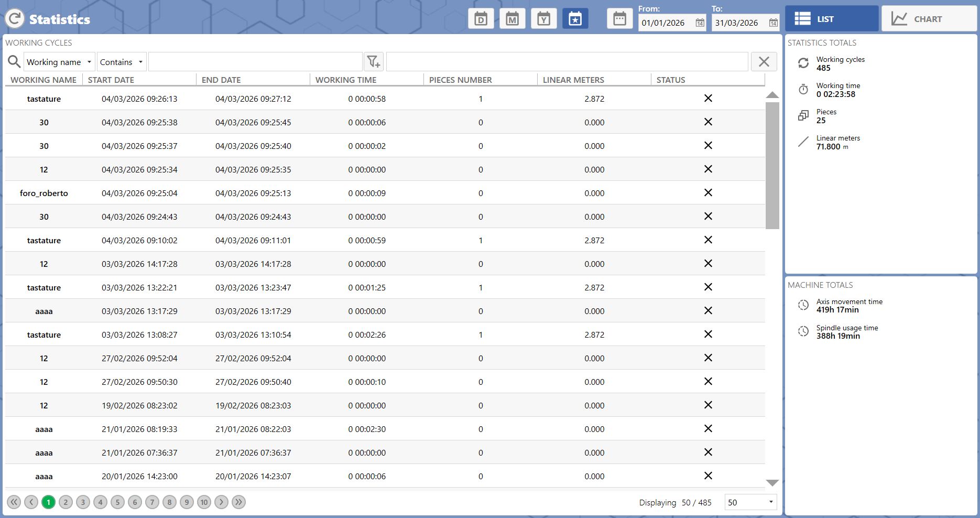Open the date range calendar icon
Viewport: 980px width, 518px height.
(619, 19)
